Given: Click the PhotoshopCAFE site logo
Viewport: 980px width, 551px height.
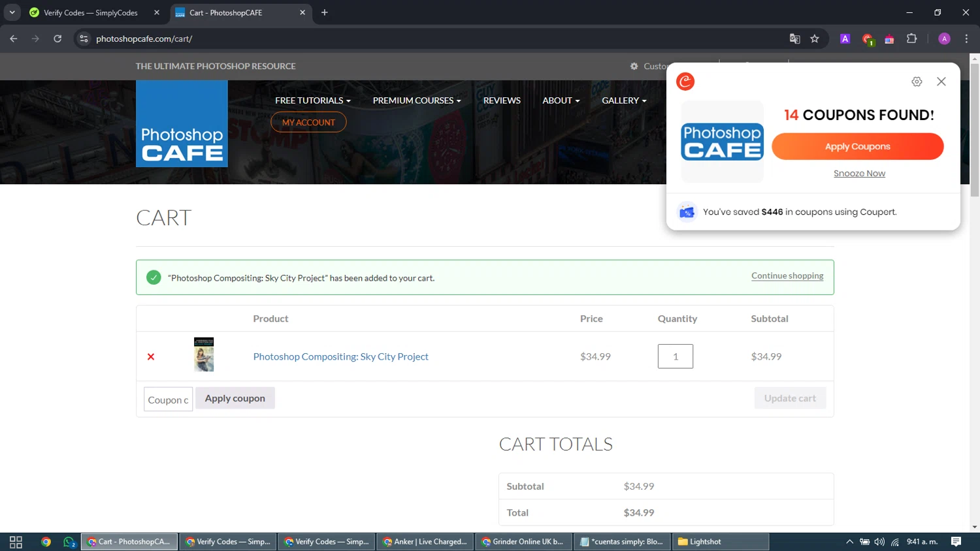Looking at the screenshot, I should (x=182, y=123).
